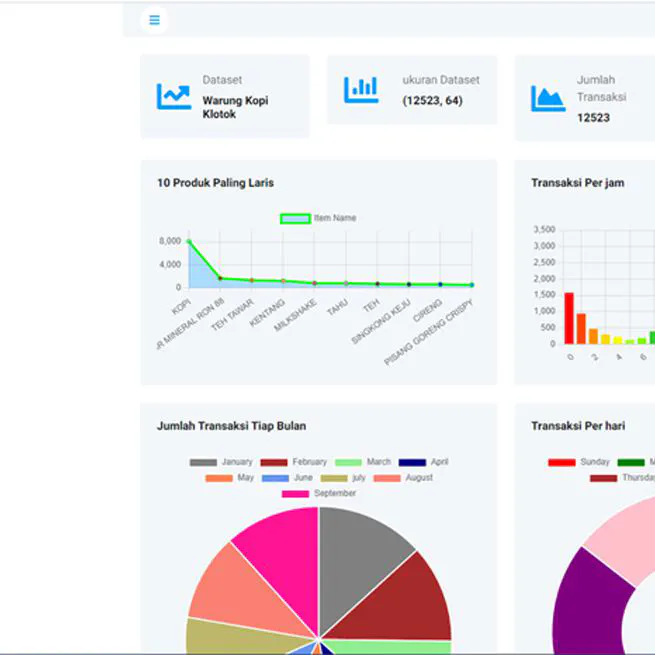
Task: Toggle February legend in monthly chart
Action: (x=294, y=462)
